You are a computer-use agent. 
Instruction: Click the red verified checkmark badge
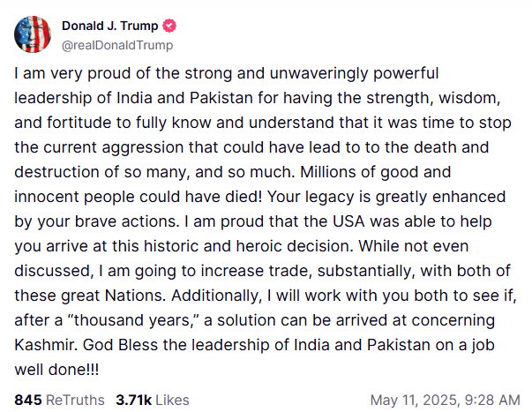click(x=163, y=26)
